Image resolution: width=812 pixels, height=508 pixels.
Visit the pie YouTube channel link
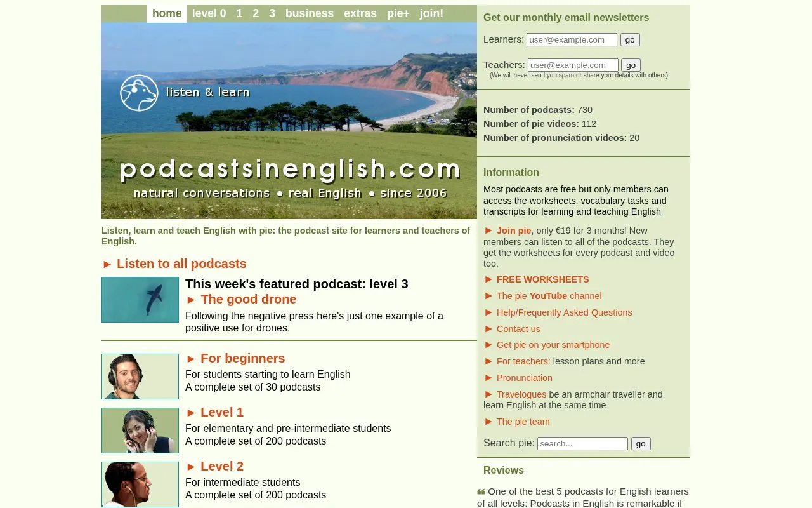coord(549,296)
